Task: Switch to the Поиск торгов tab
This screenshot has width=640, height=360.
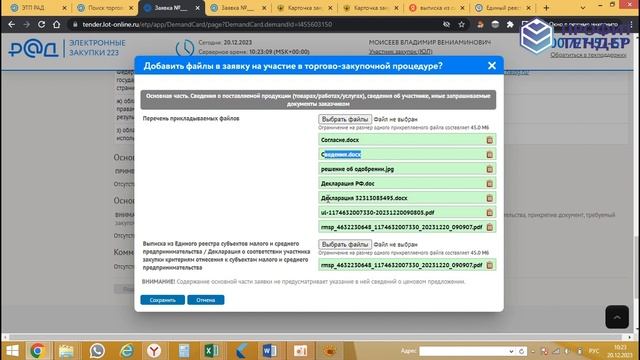Action: [x=105, y=8]
